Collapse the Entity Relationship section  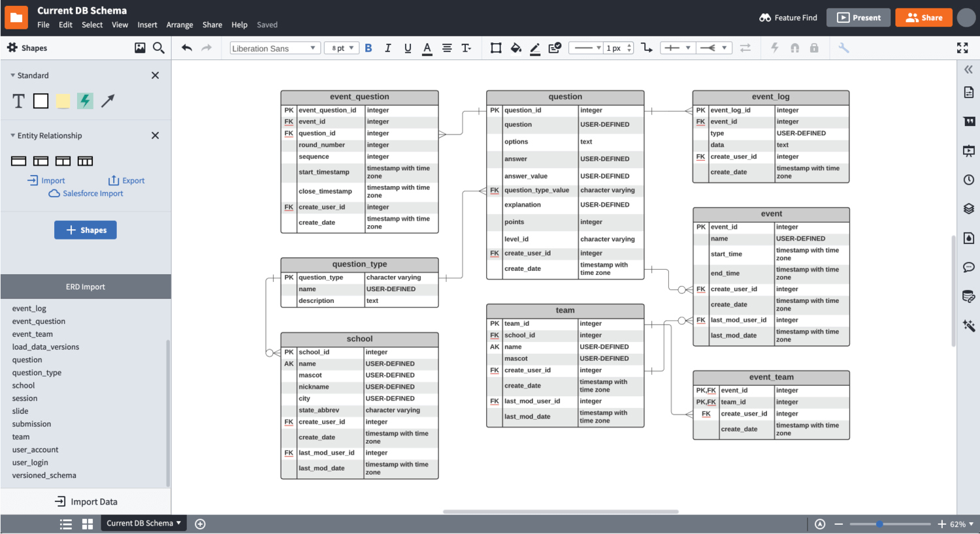pos(13,136)
